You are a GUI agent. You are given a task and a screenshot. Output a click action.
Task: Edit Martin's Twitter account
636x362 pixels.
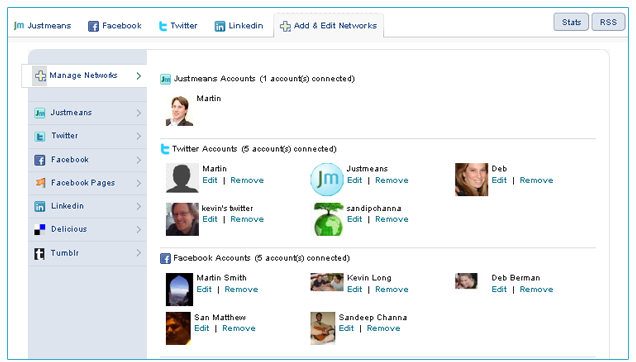tap(210, 180)
